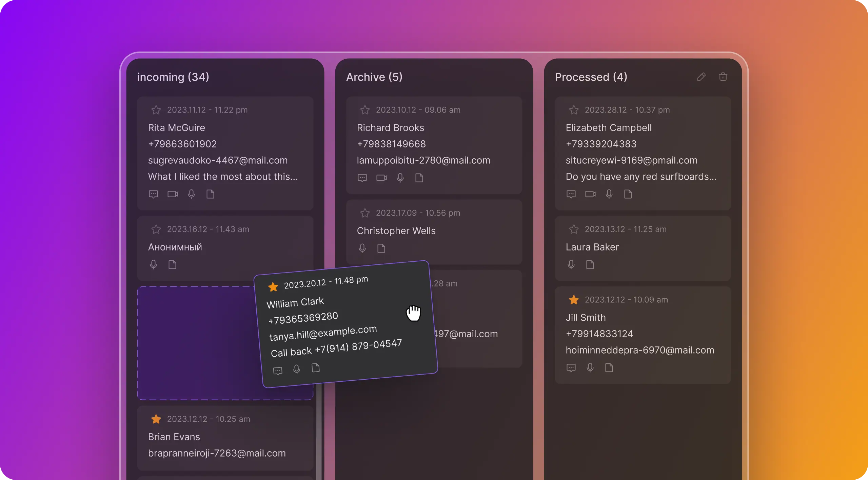Edit the Processed column with pencil icon
This screenshot has height=480, width=868.
click(x=702, y=77)
